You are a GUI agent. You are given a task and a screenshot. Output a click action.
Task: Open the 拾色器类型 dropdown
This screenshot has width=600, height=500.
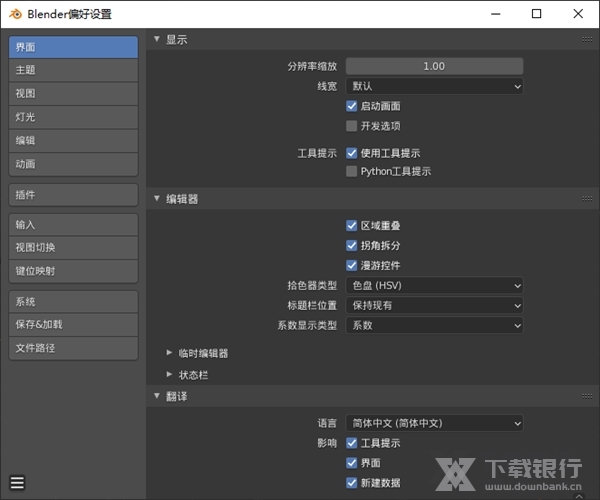(434, 285)
